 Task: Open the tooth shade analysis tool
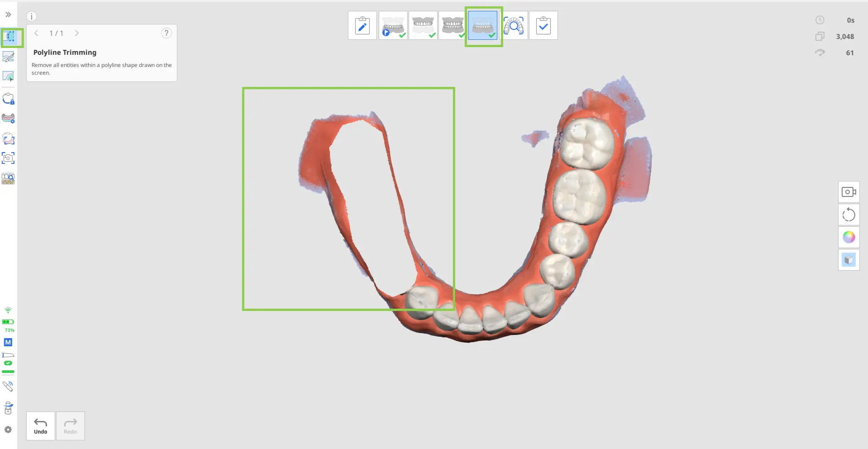[9, 179]
